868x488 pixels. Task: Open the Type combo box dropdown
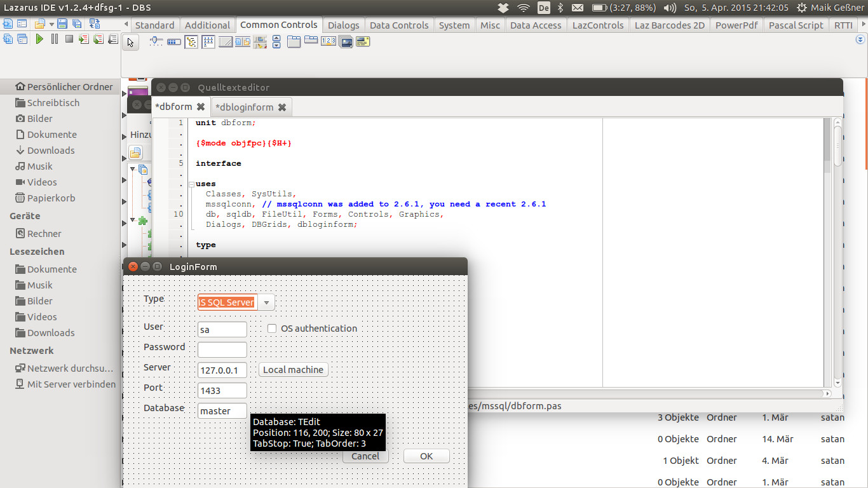point(266,302)
